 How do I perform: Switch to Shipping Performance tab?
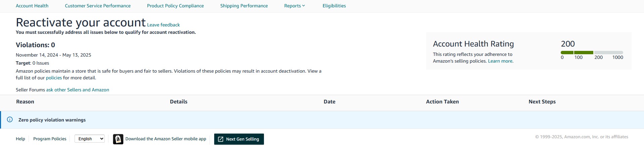pos(244,6)
